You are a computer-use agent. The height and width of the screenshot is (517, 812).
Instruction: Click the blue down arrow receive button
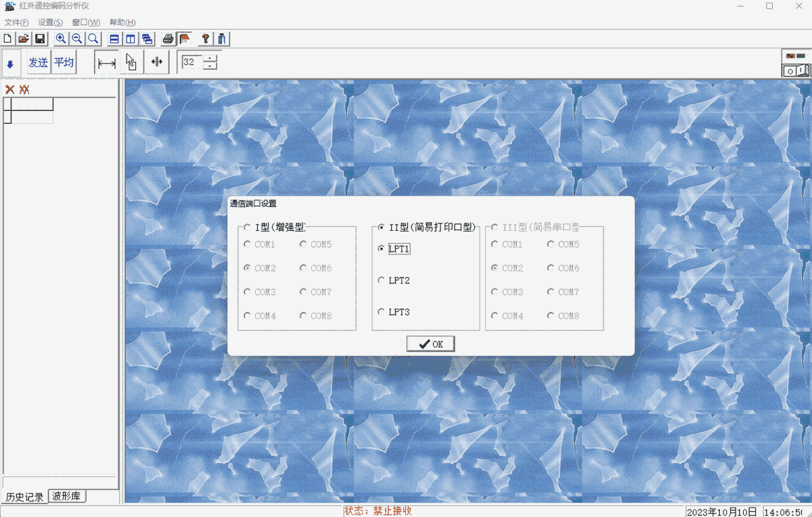coord(11,64)
